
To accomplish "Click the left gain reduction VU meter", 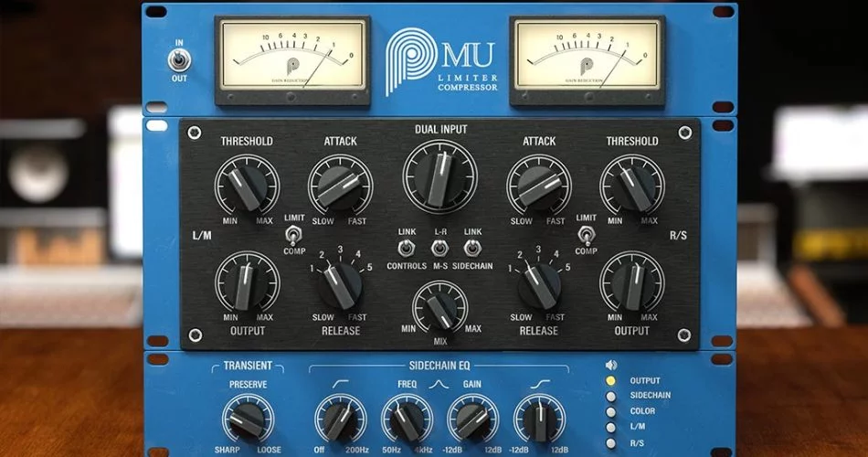I will [x=292, y=59].
